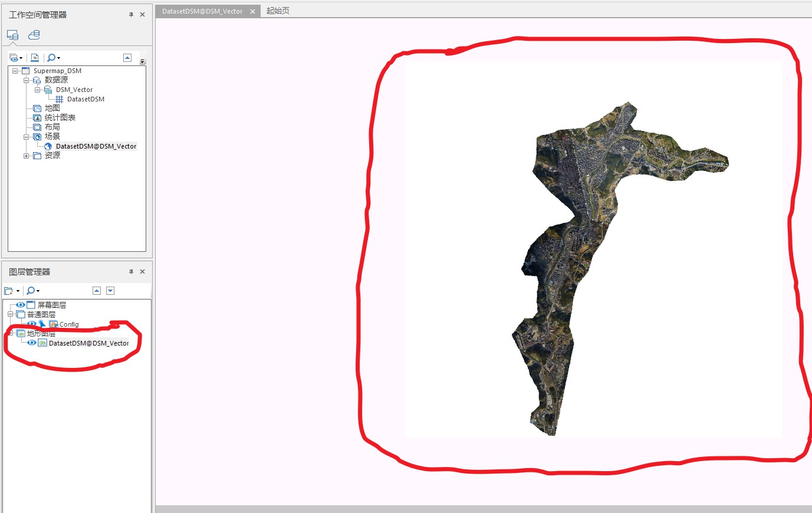The width and height of the screenshot is (812, 513).
Task: Click the Config layer building icon
Action: (x=53, y=324)
